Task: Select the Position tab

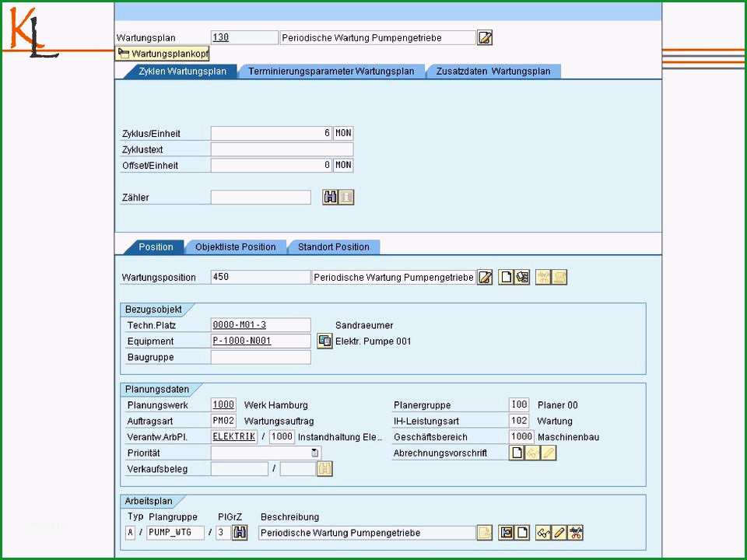Action: (x=156, y=247)
